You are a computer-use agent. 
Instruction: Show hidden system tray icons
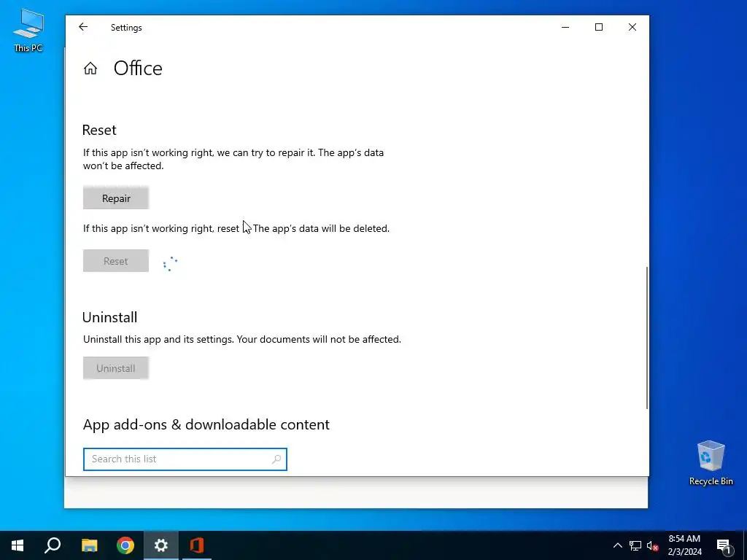[617, 545]
